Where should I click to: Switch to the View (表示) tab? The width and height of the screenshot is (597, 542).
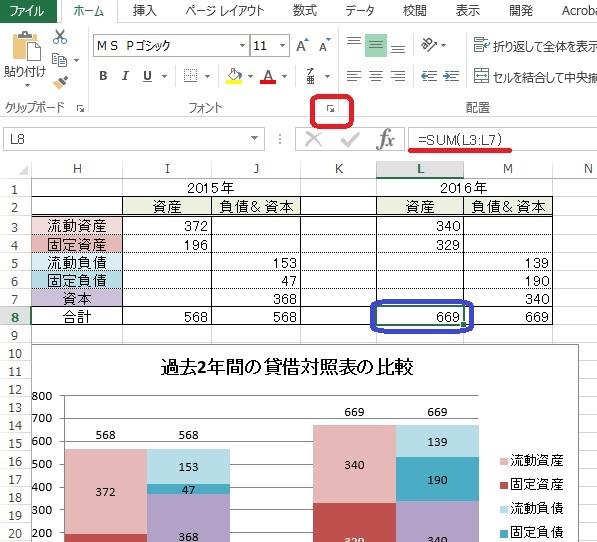[x=468, y=11]
